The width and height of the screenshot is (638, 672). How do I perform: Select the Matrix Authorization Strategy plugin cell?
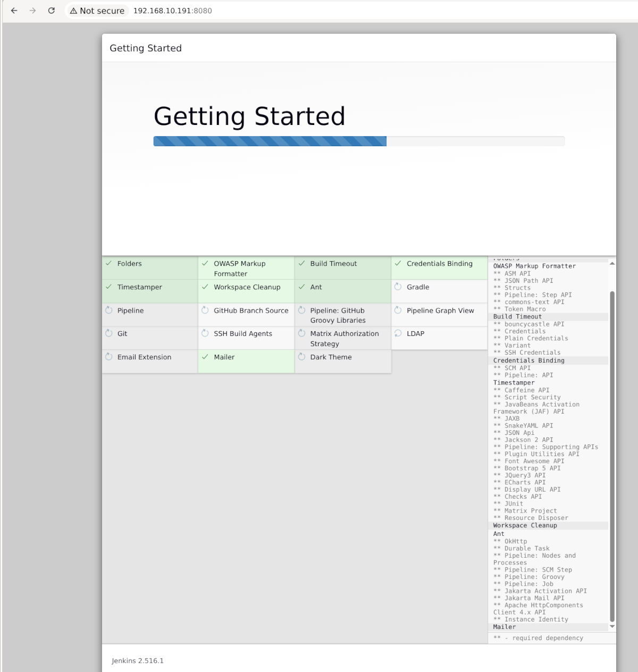pyautogui.click(x=343, y=338)
